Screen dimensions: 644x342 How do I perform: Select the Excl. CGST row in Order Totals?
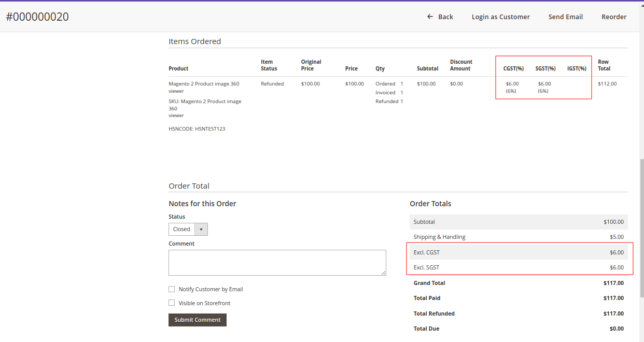(519, 252)
